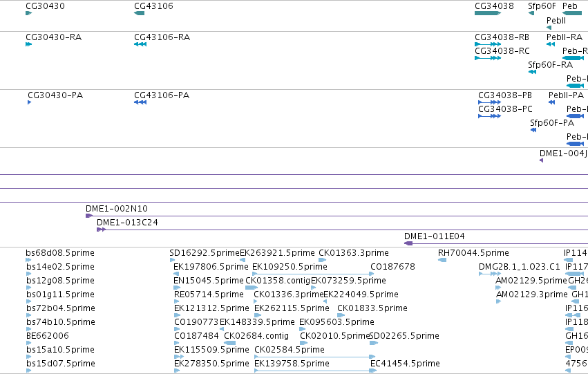Select transcript CG43106-RA
Image resolution: width=588 pixels, height=374 pixels.
[162, 37]
